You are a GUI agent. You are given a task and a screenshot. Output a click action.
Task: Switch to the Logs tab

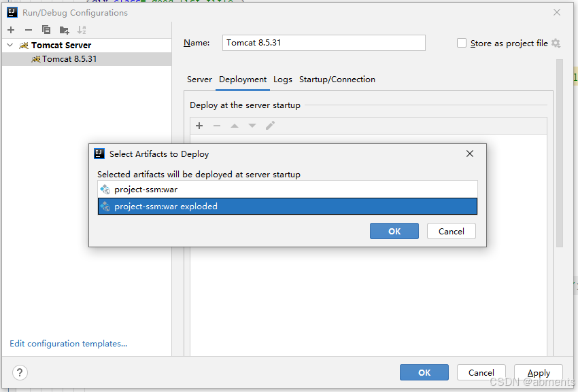point(283,79)
